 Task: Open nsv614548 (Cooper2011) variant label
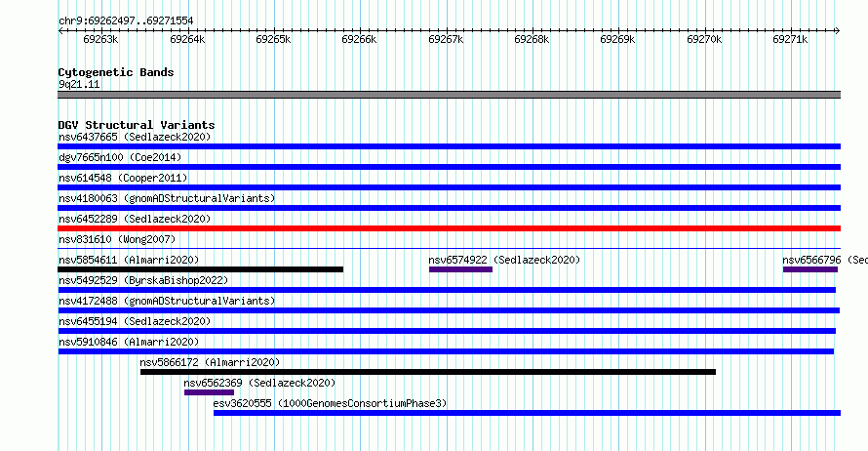[123, 178]
